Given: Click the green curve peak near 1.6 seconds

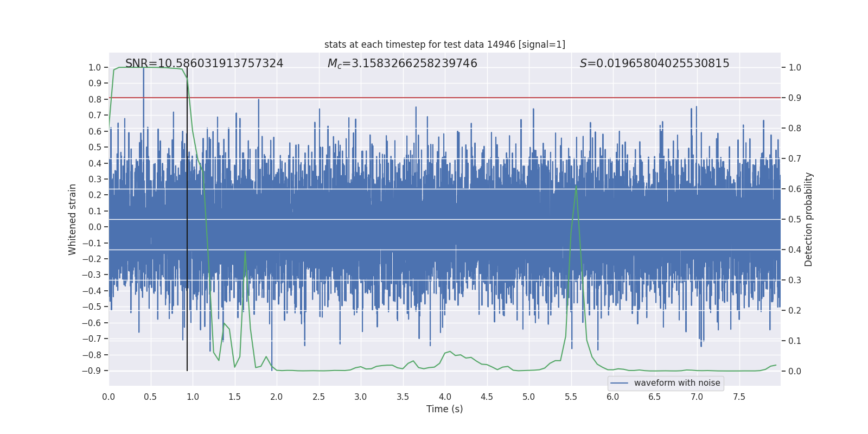Looking at the screenshot, I should coord(245,252).
